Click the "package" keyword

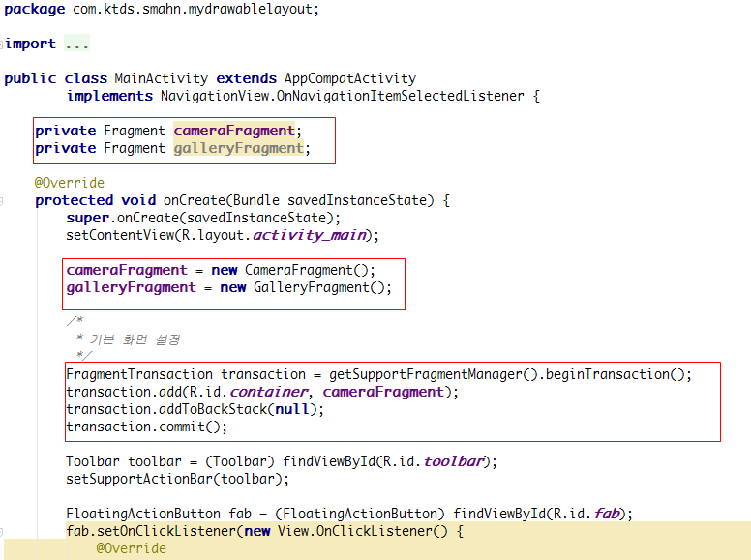click(x=35, y=9)
